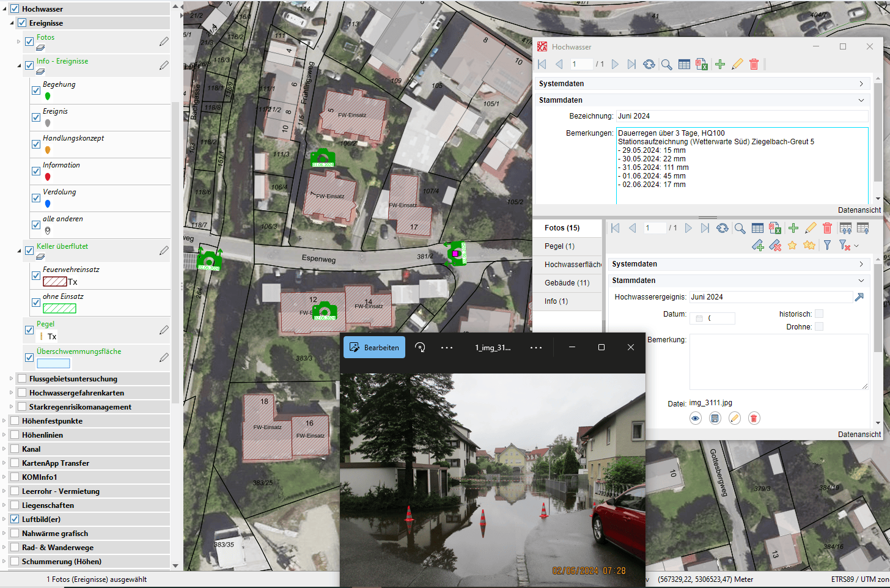The height and width of the screenshot is (588, 890).
Task: View the file with the eye icon
Action: coord(696,418)
